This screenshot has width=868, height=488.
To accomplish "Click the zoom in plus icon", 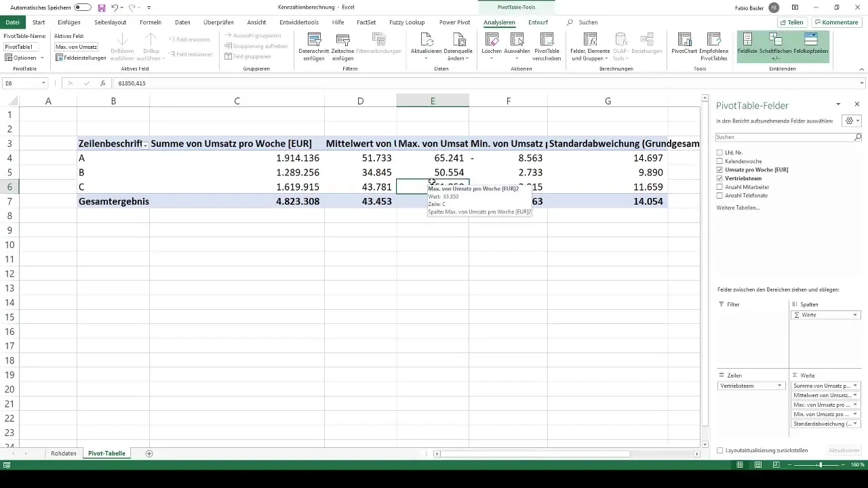I will 844,465.
